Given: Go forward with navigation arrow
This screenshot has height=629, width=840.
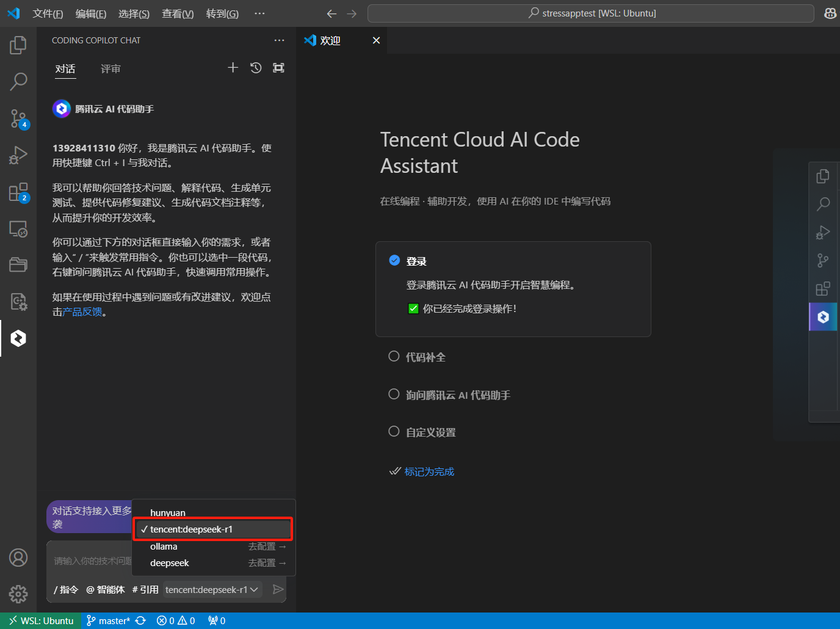Looking at the screenshot, I should [x=352, y=13].
